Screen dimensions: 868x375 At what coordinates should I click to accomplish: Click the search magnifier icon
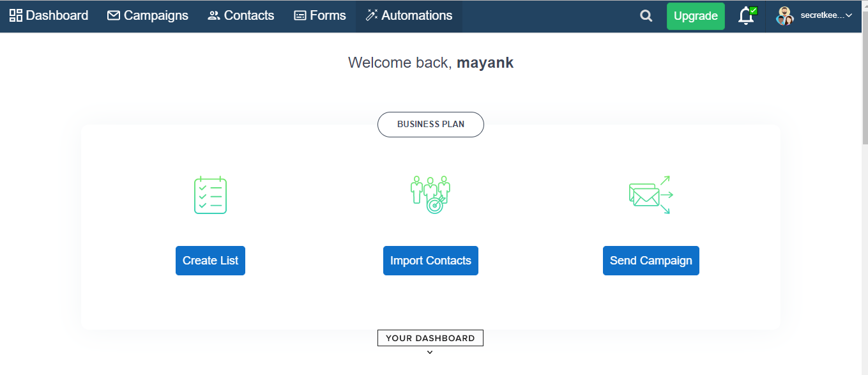click(646, 16)
